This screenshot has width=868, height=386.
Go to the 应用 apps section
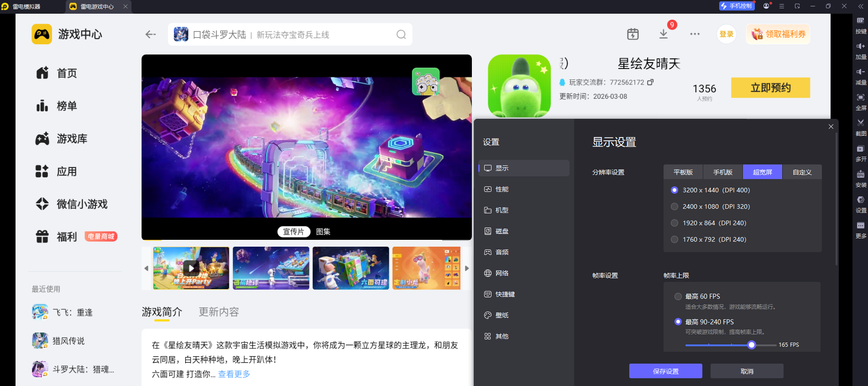(x=57, y=172)
